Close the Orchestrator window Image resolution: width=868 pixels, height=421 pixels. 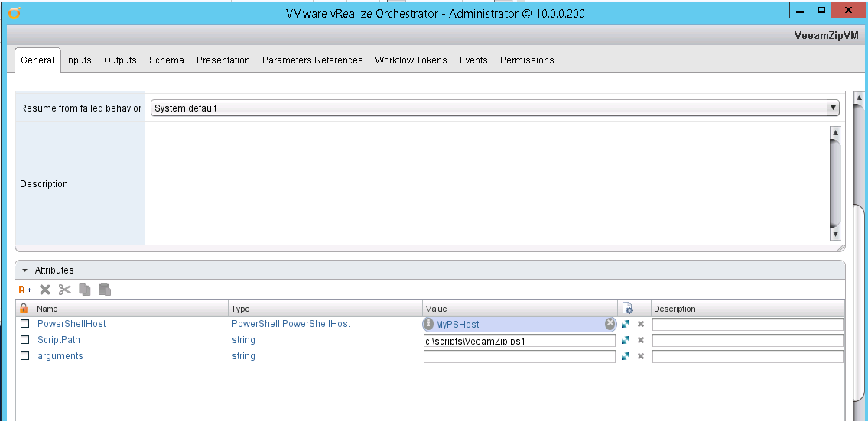point(847,11)
